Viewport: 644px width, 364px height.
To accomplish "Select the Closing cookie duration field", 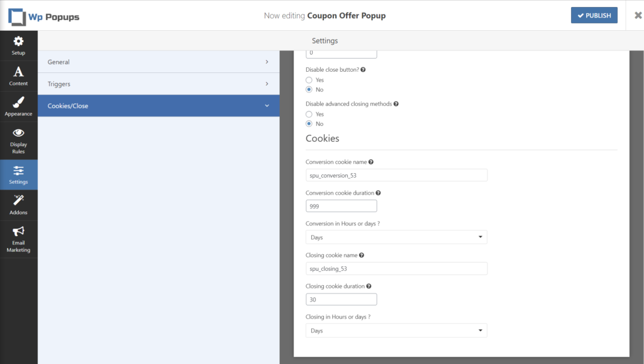I will tap(341, 299).
